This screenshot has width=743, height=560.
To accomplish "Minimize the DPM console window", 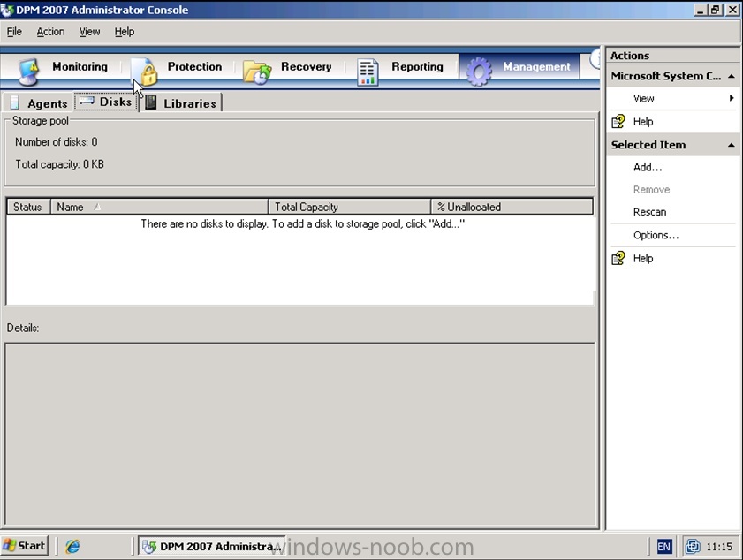I will (700, 10).
